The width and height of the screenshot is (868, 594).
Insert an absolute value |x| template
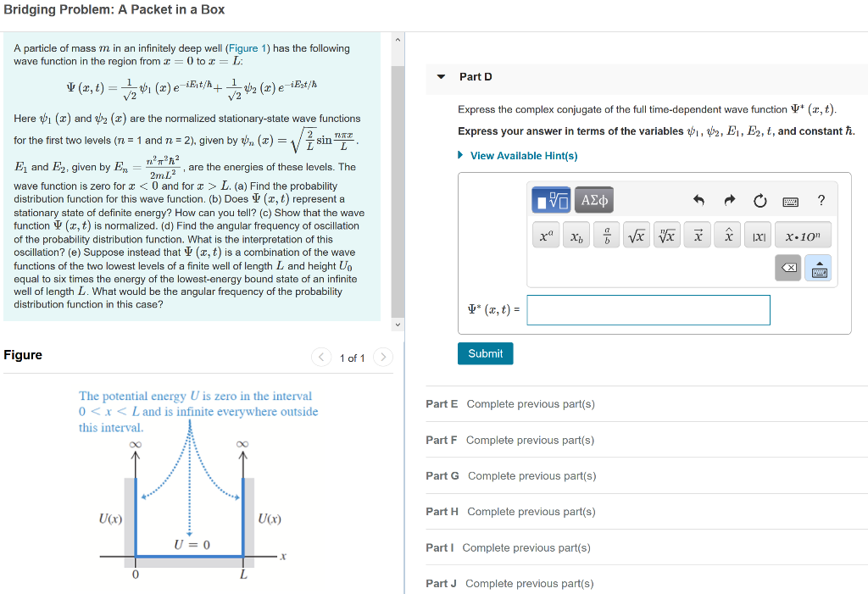[x=759, y=235]
